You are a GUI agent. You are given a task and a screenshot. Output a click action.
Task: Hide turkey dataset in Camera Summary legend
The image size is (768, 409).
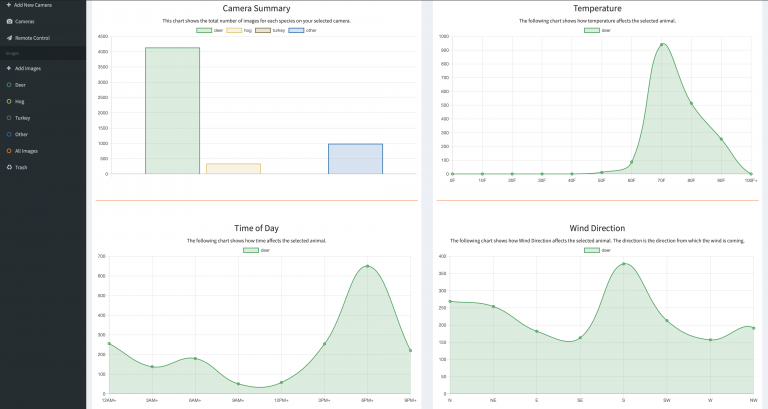click(x=269, y=30)
